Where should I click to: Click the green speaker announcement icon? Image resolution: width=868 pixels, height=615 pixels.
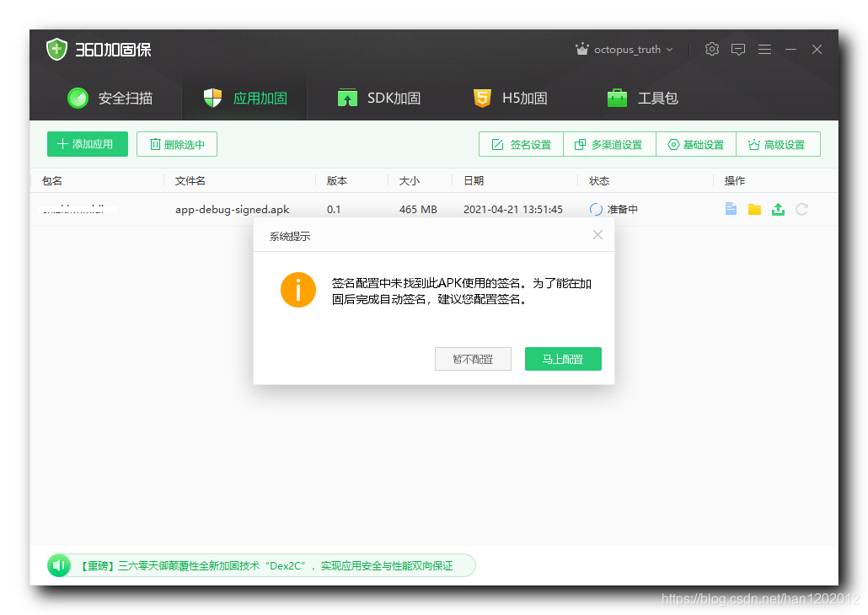(x=59, y=565)
